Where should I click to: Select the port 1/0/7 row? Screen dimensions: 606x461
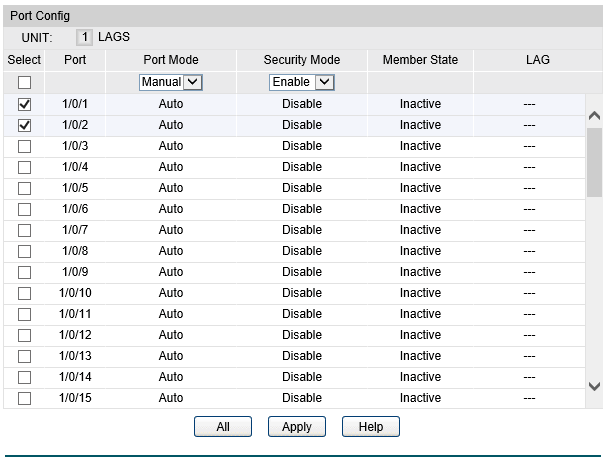tap(294, 230)
